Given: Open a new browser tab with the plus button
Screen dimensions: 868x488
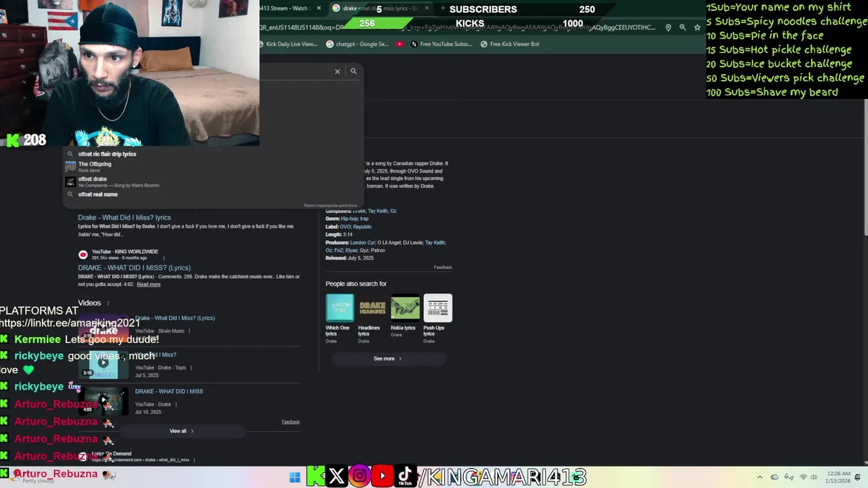Looking at the screenshot, I should (443, 8).
